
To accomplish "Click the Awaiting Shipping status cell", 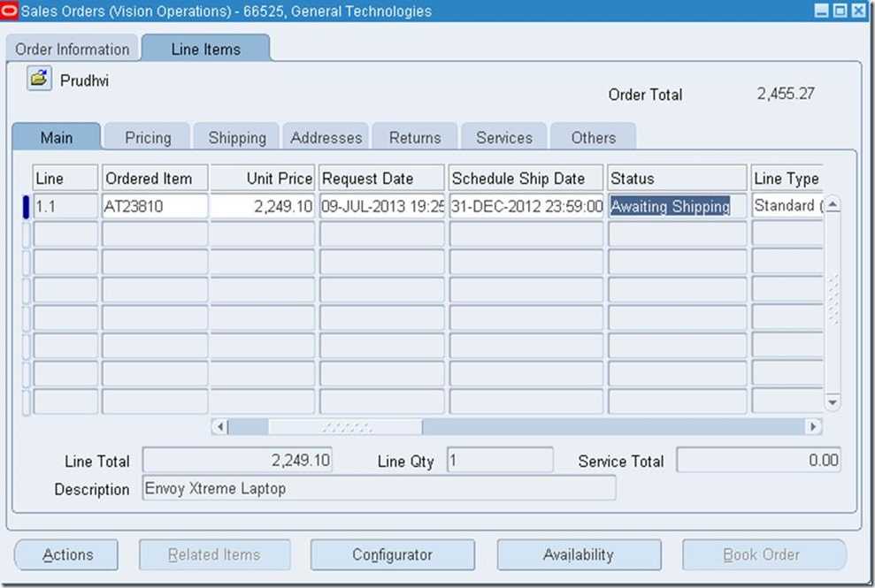I will click(x=677, y=206).
